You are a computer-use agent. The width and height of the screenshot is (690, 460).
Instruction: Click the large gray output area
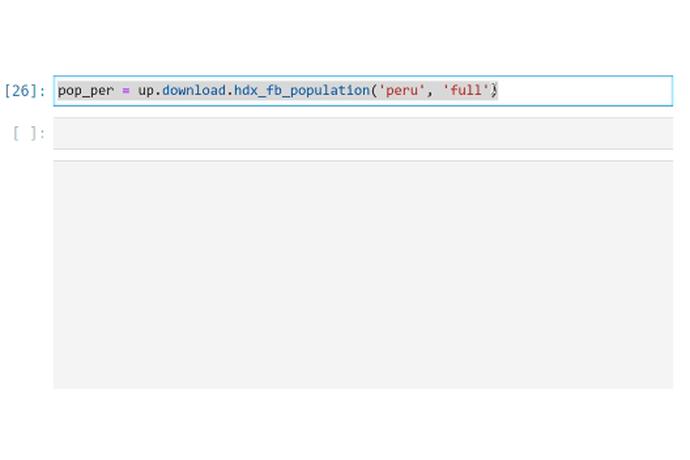[x=363, y=275]
